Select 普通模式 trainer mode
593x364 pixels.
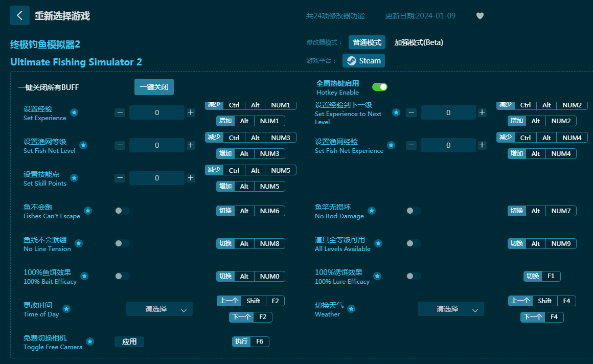tap(367, 42)
